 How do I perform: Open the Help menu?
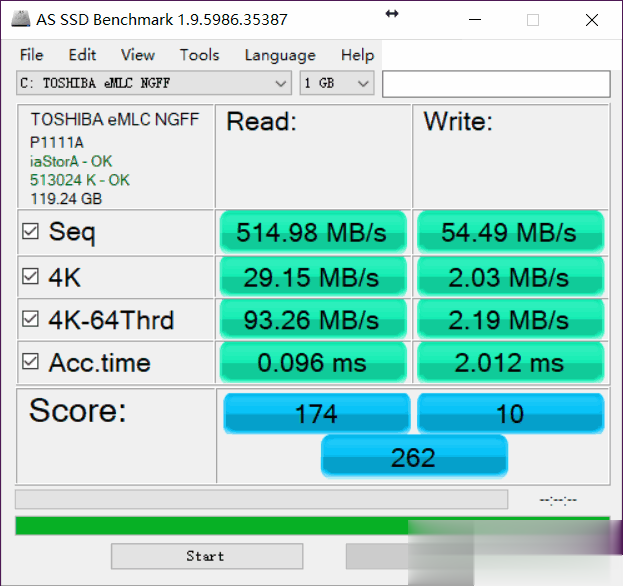pos(357,55)
